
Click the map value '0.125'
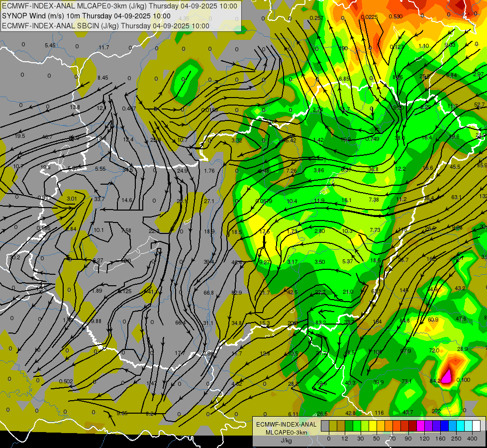coord(125,291)
